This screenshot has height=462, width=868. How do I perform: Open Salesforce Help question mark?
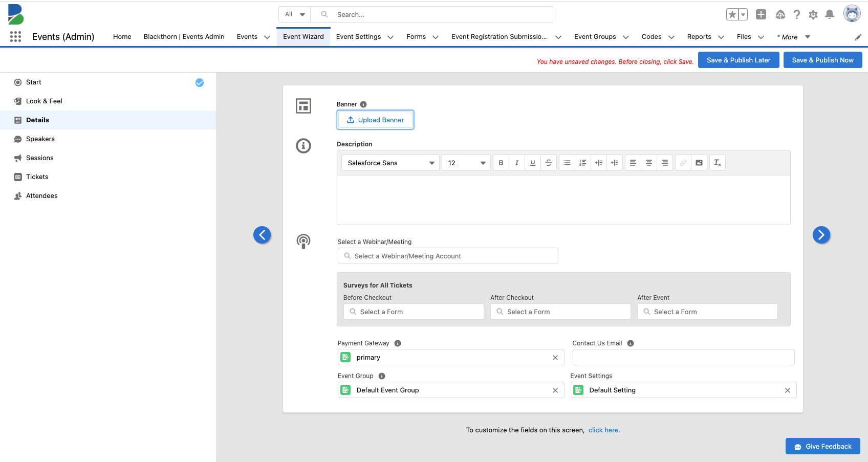click(x=797, y=14)
